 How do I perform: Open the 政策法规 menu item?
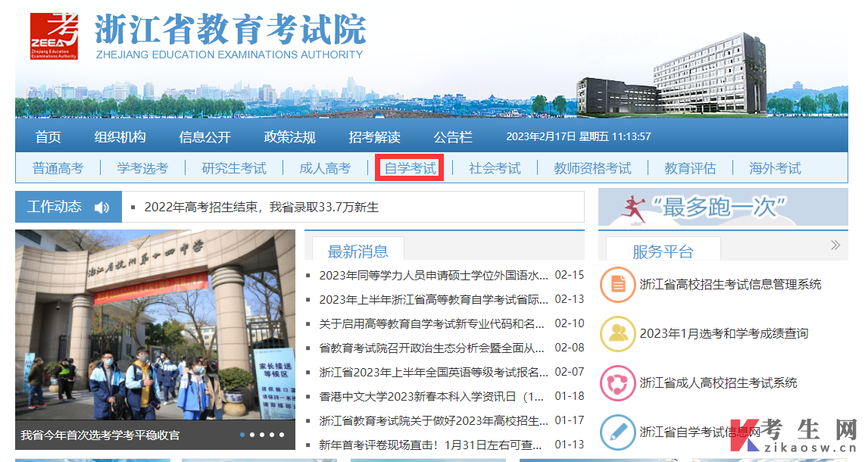(x=289, y=136)
